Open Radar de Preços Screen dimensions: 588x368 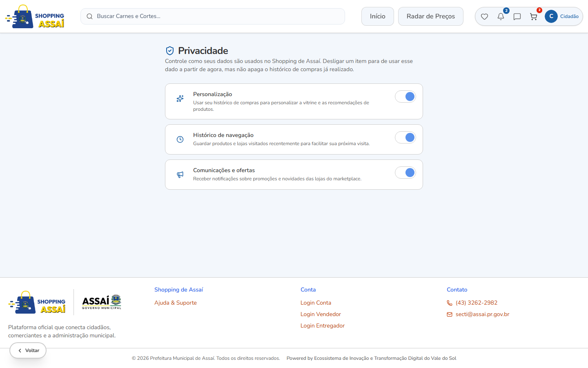pyautogui.click(x=431, y=16)
